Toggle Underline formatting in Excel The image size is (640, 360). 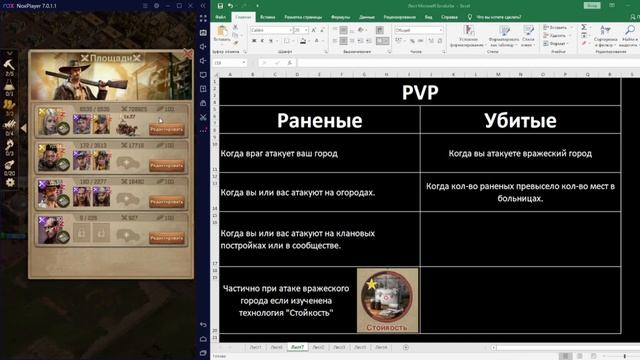(x=271, y=41)
